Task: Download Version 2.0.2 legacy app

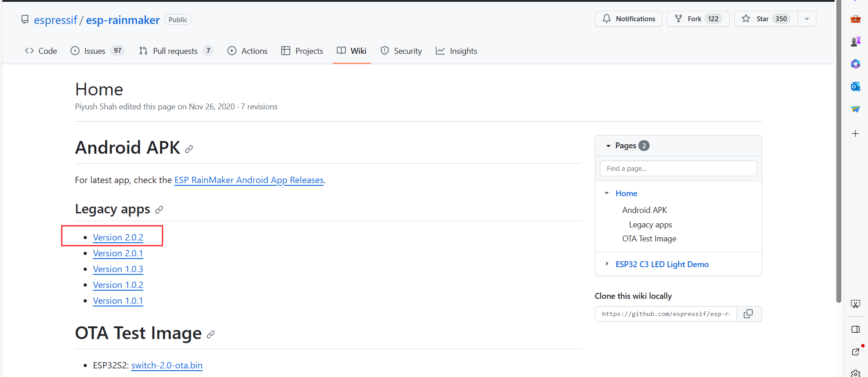Action: point(118,237)
